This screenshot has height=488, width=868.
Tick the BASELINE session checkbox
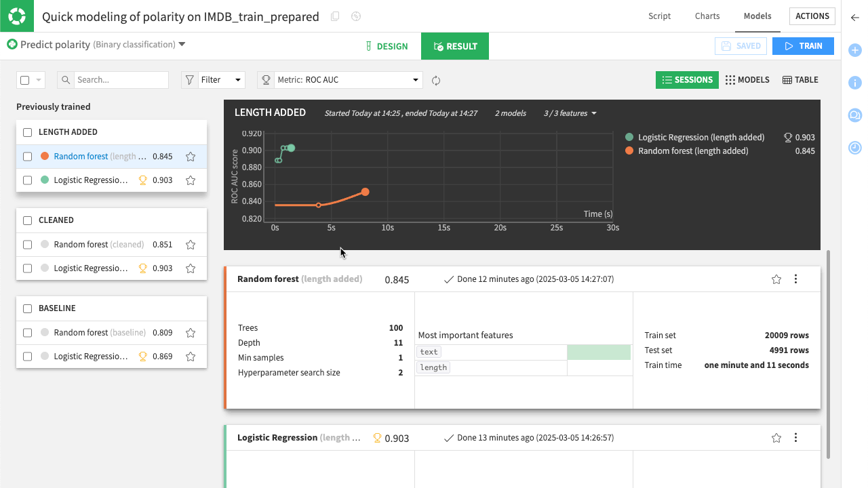(28, 308)
